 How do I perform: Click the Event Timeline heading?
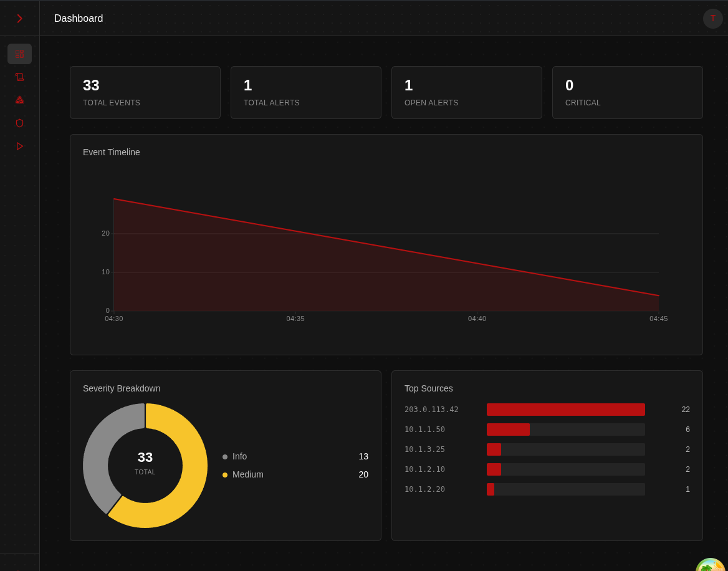point(112,152)
